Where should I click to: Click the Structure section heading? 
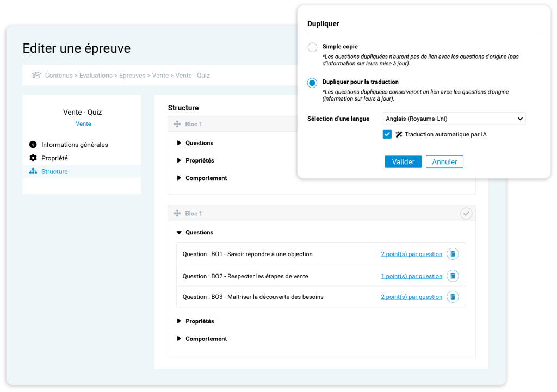tap(183, 108)
